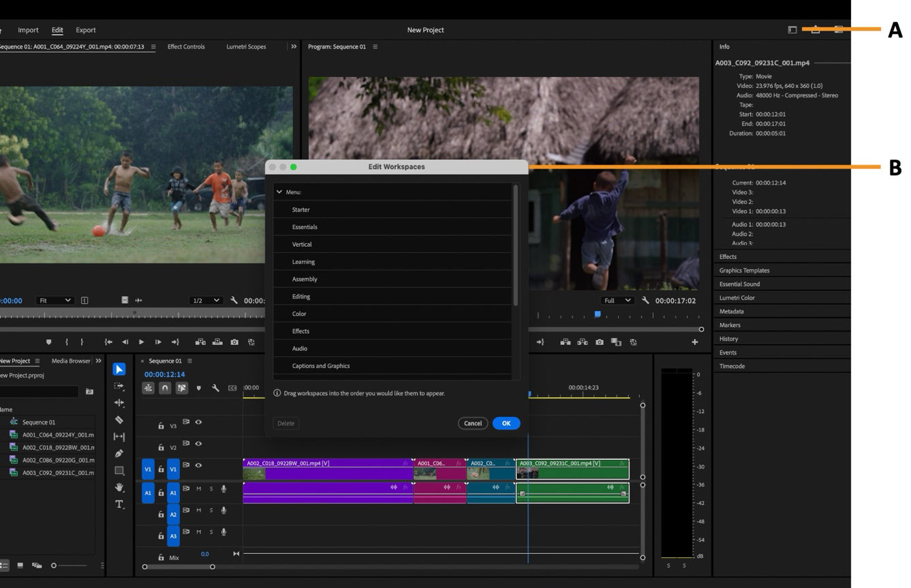Select the Razor tool in the timeline toolbar
This screenshot has width=911, height=588.
click(119, 420)
